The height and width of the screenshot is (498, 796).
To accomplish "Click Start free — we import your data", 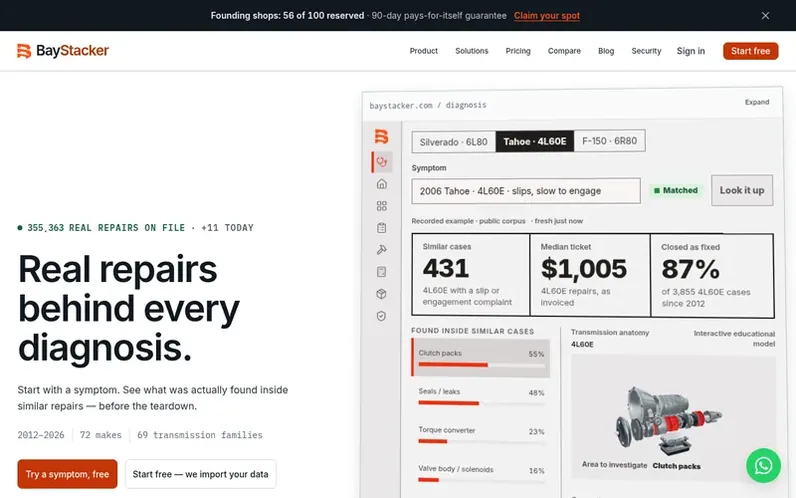I will pos(201,474).
